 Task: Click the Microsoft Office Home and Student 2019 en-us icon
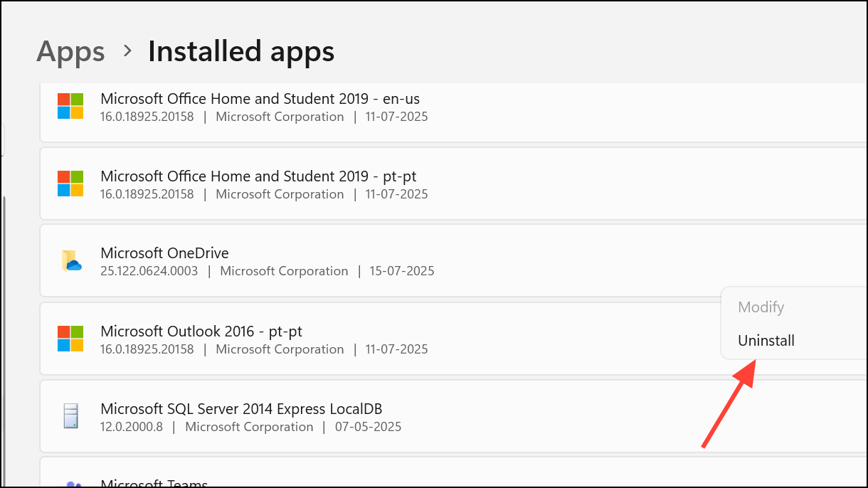pos(70,107)
